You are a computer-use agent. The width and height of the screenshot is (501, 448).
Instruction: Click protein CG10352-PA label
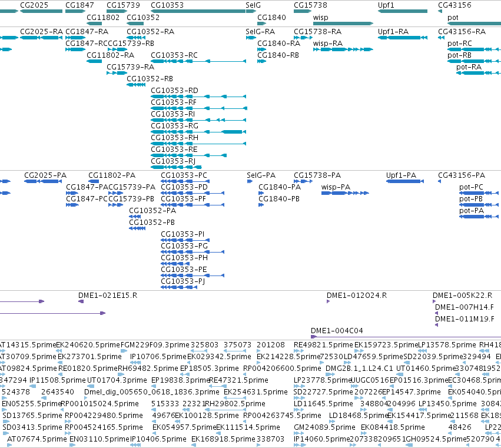(152, 211)
